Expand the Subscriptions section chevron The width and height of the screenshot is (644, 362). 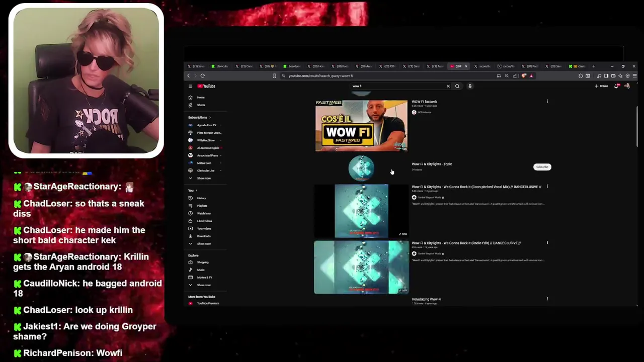coord(210,118)
